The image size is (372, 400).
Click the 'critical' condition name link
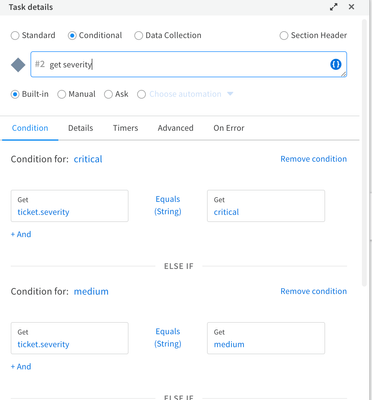point(88,159)
